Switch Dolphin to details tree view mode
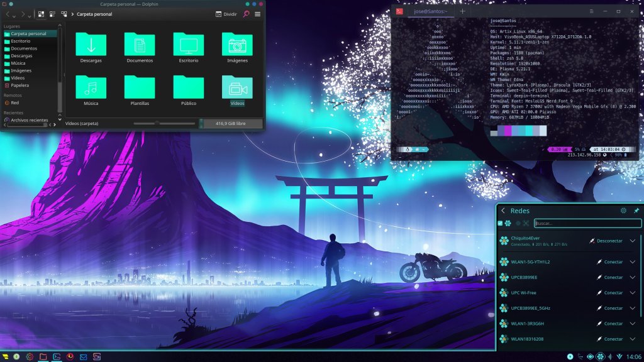The height and width of the screenshot is (362, 644). [64, 14]
